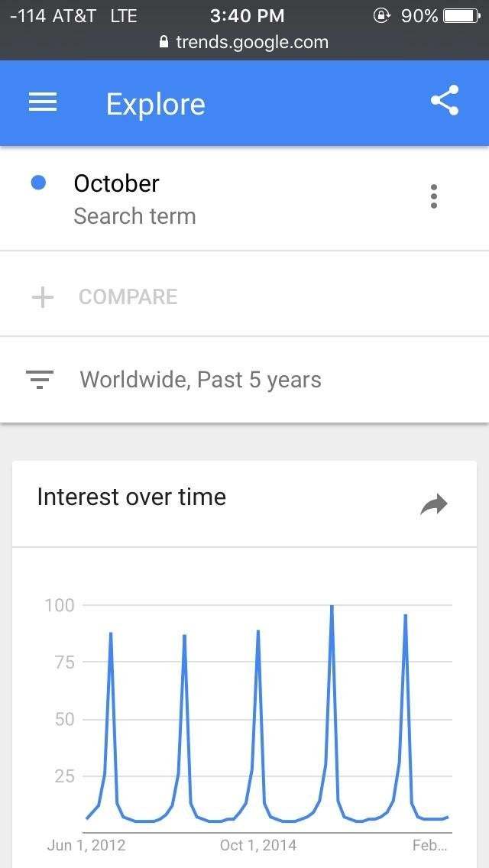
Task: Open options for October search term
Action: click(433, 196)
